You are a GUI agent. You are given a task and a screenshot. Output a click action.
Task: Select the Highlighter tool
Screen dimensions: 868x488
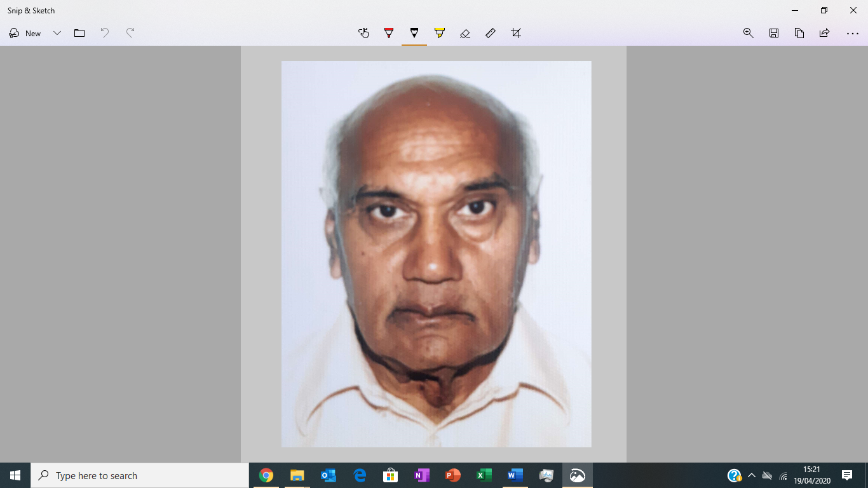tap(440, 33)
